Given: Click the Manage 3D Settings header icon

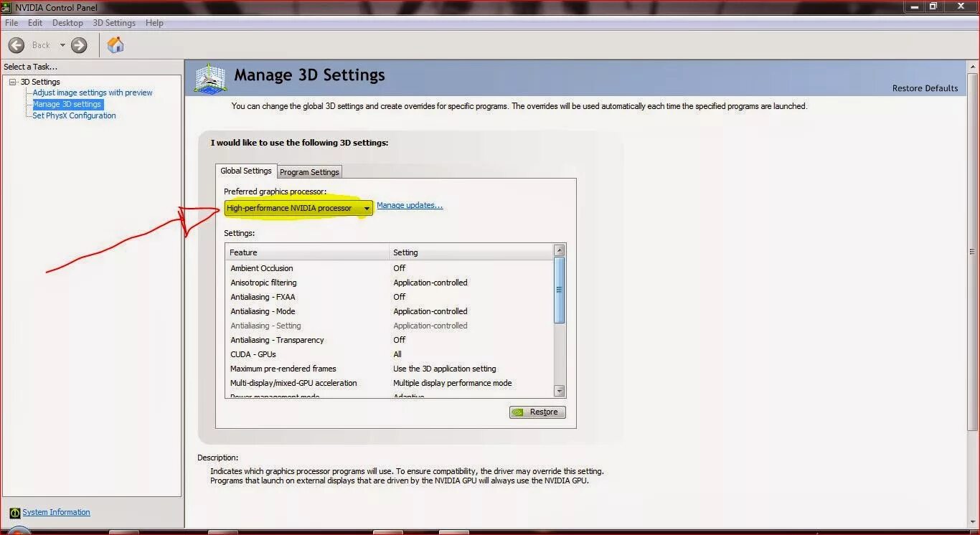Looking at the screenshot, I should tap(211, 78).
